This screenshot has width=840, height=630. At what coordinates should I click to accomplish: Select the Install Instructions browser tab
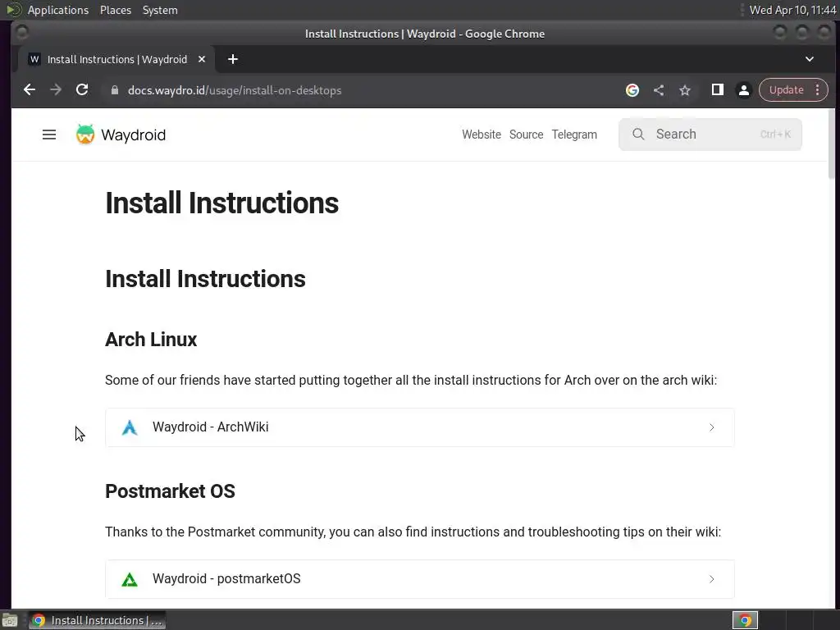(115, 59)
